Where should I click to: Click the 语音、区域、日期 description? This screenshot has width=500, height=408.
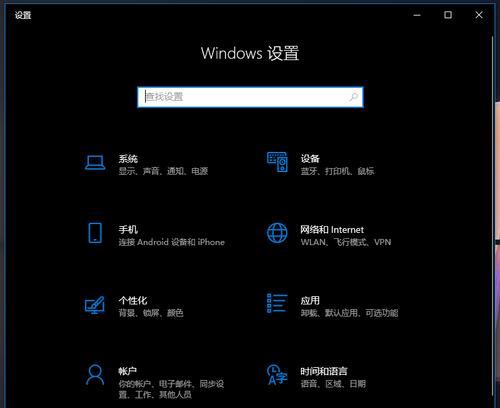tap(333, 384)
